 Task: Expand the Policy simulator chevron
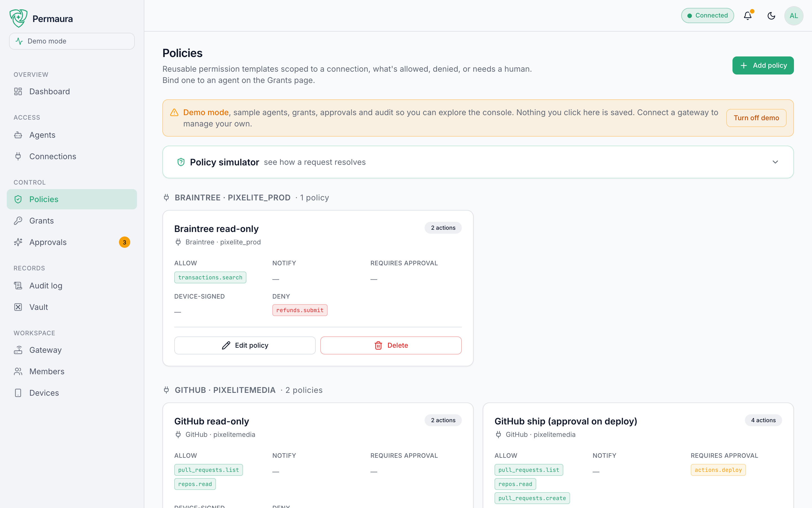pyautogui.click(x=775, y=162)
